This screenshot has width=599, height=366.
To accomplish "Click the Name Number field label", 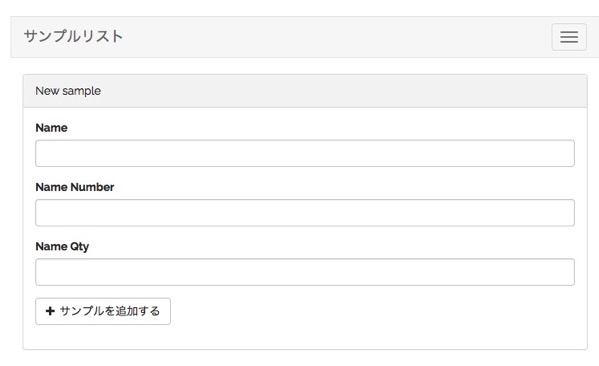I will [x=75, y=187].
